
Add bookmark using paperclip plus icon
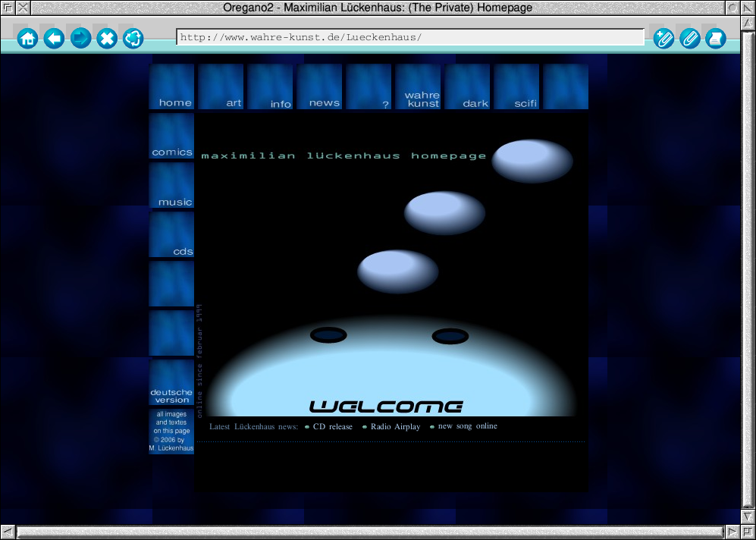pyautogui.click(x=663, y=38)
